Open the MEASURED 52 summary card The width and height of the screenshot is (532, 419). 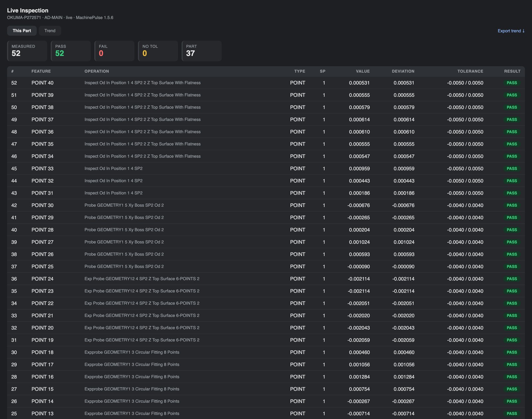27,51
